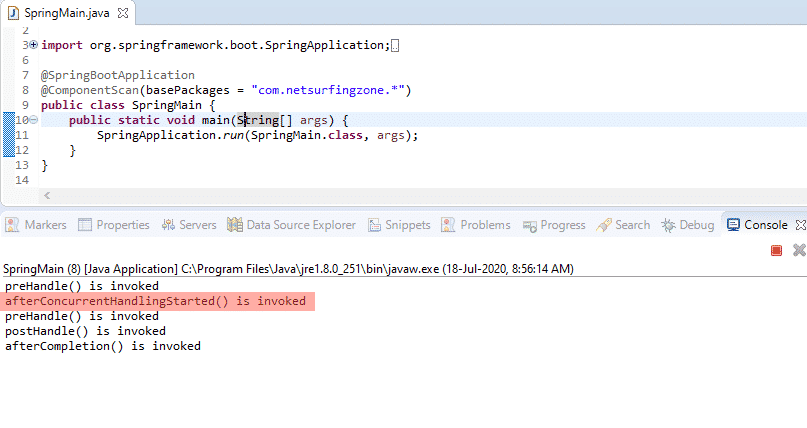Switch to the Search tab

coord(623,225)
